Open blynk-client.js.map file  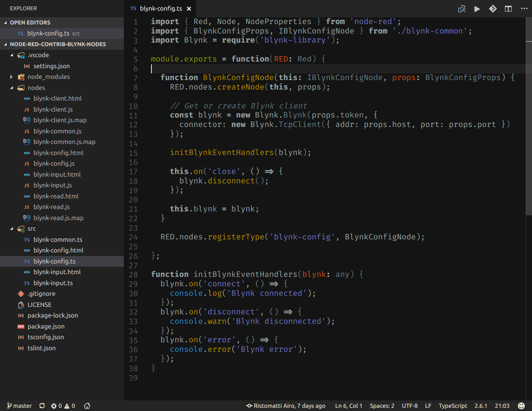pyautogui.click(x=62, y=120)
